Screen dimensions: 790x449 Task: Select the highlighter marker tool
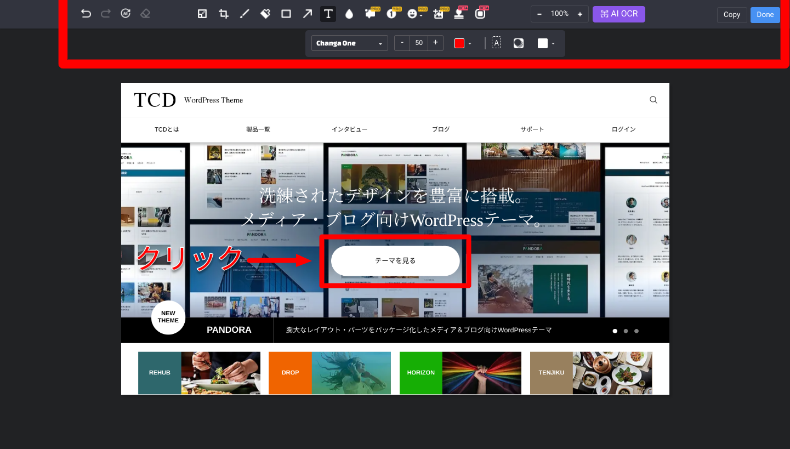[265, 14]
